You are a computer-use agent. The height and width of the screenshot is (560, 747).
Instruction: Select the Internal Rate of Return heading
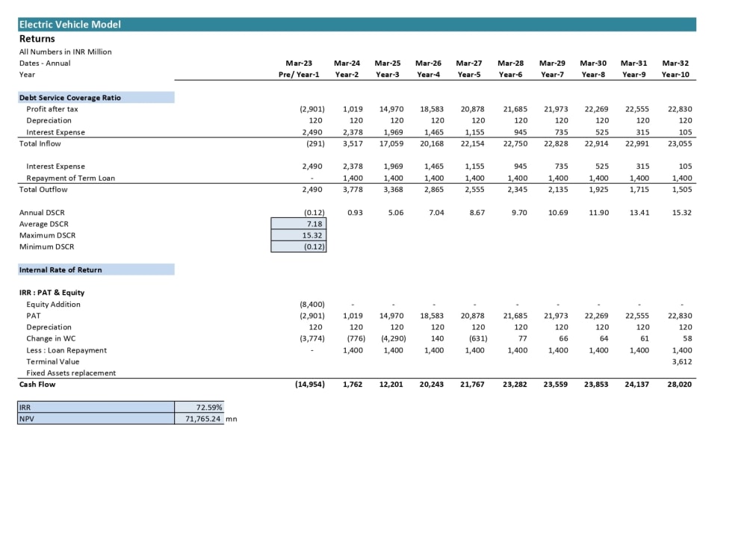point(96,270)
